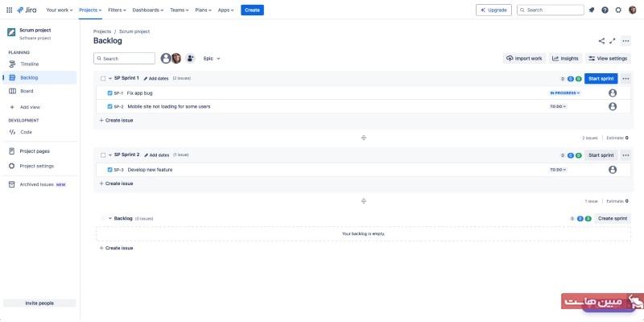Open the Epic filter dropdown
This screenshot has height=322, width=644.
[212, 59]
